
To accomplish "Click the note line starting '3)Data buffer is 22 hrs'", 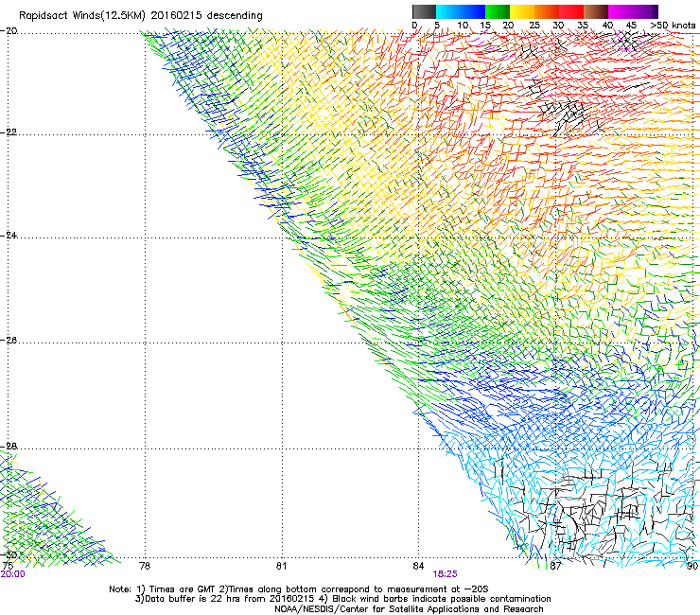I will click(342, 599).
